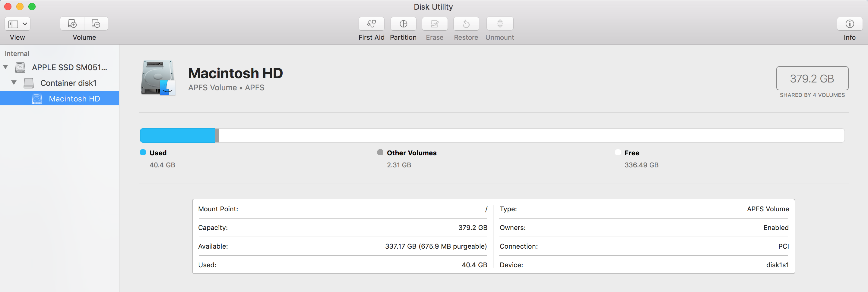Screen dimensions: 868x292
Task: Click the blue Used portion of storage bar
Action: (x=177, y=135)
